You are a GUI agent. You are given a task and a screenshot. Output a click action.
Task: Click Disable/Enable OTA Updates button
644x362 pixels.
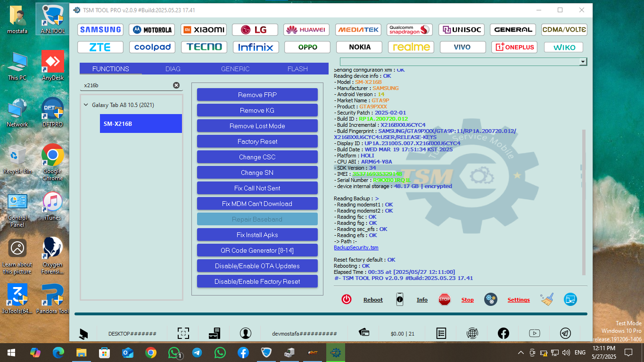[257, 266]
